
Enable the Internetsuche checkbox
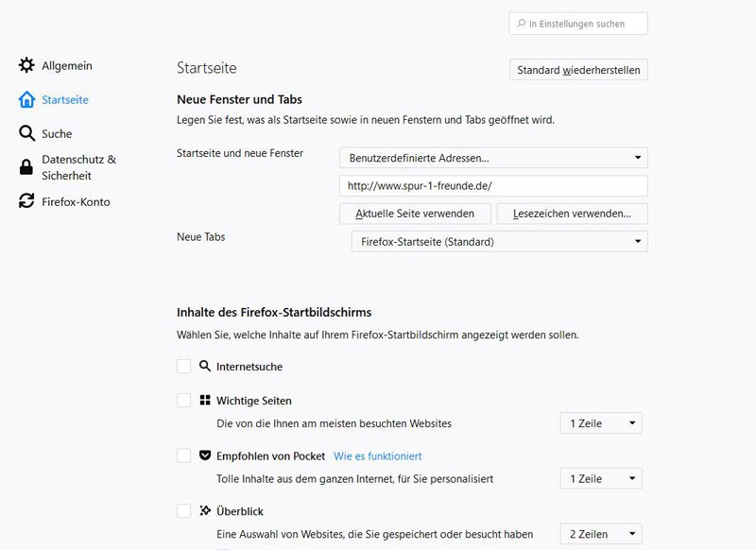pos(184,366)
